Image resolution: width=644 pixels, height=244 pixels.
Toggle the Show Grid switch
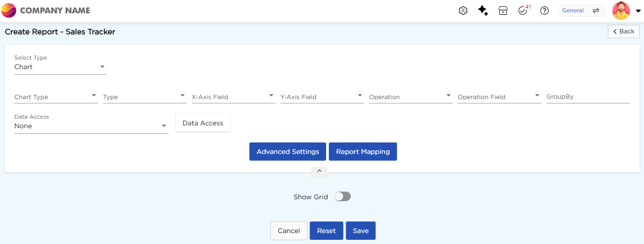point(342,197)
